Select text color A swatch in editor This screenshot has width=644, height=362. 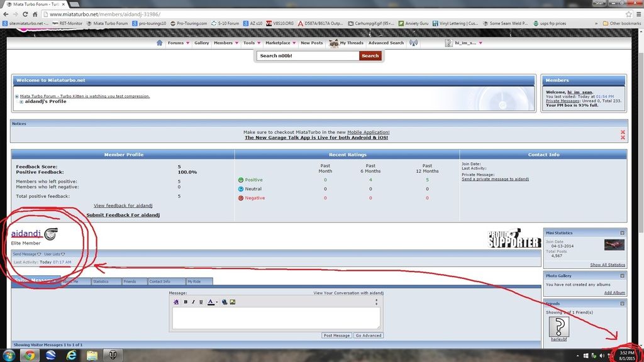pyautogui.click(x=211, y=302)
